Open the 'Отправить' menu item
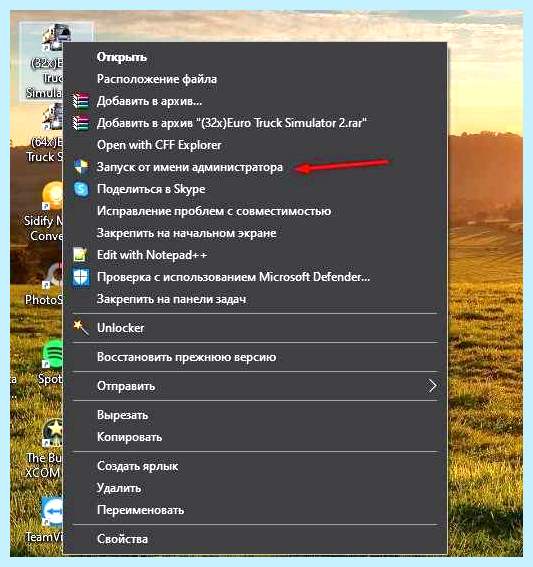Screen dimensions: 533x567 click(255, 386)
